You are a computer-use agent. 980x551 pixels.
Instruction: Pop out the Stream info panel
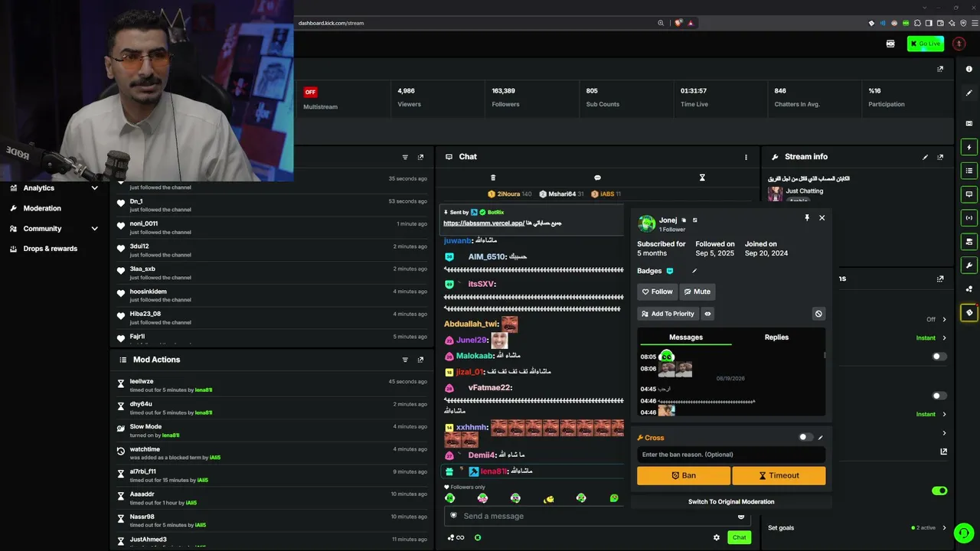point(940,157)
